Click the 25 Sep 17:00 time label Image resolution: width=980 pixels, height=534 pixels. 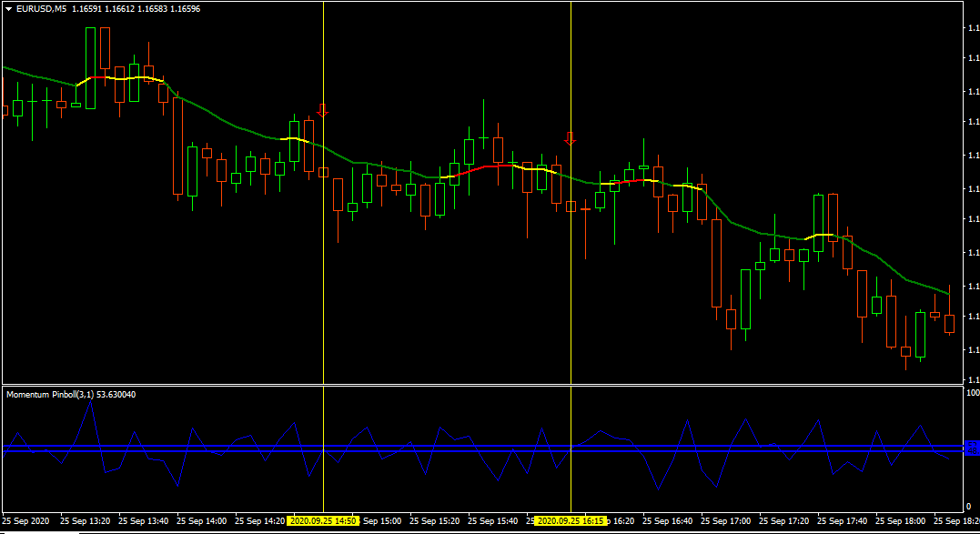pyautogui.click(x=725, y=521)
